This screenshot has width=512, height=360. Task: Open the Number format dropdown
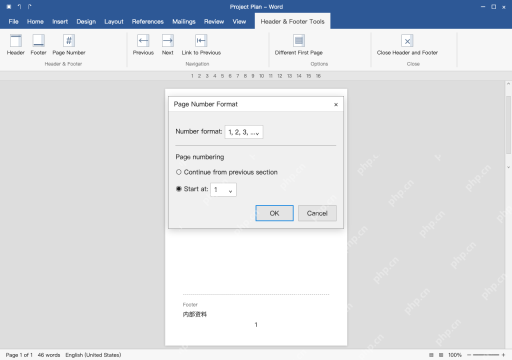click(244, 132)
